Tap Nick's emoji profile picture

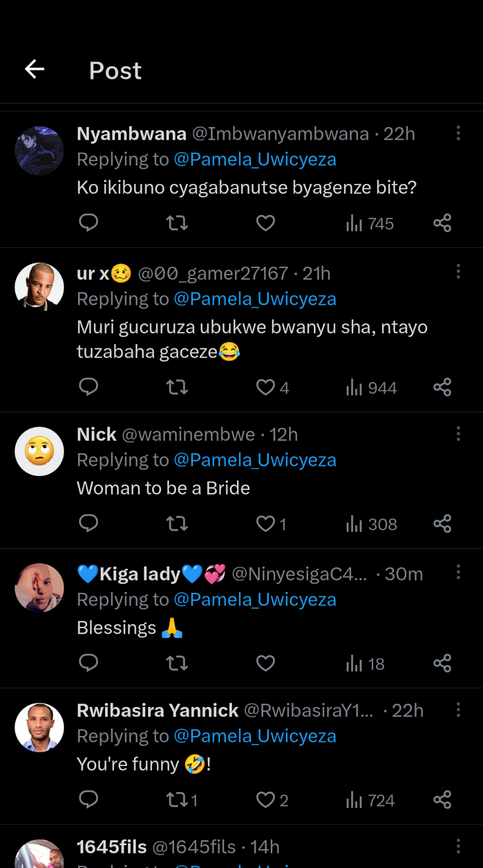pos(39,451)
